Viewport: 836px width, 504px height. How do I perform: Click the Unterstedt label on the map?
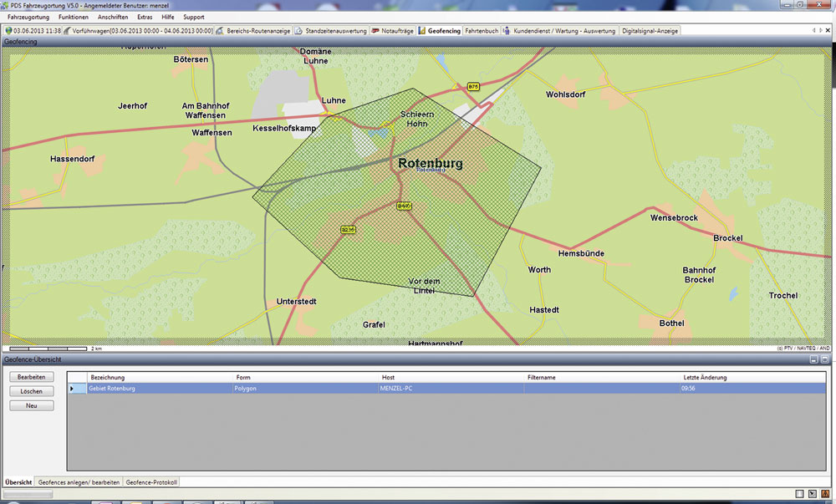point(297,302)
